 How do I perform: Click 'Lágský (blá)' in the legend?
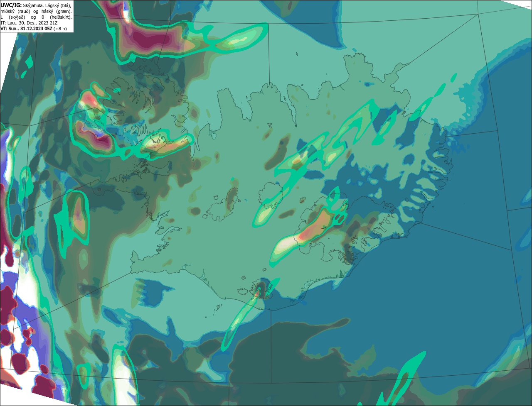pos(58,6)
